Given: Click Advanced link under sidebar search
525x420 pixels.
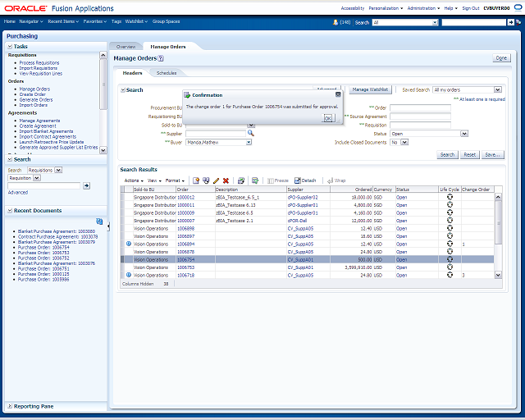Looking at the screenshot, I should coord(18,193).
